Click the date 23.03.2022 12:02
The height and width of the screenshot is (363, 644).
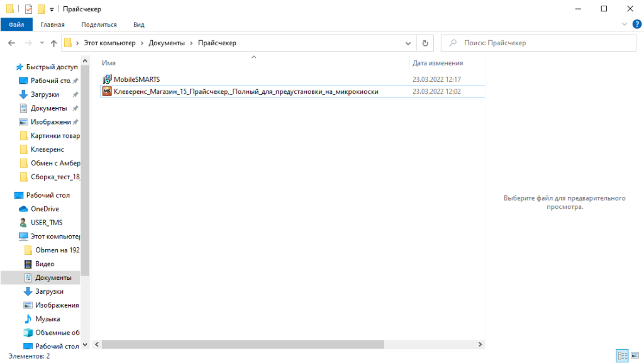[436, 92]
